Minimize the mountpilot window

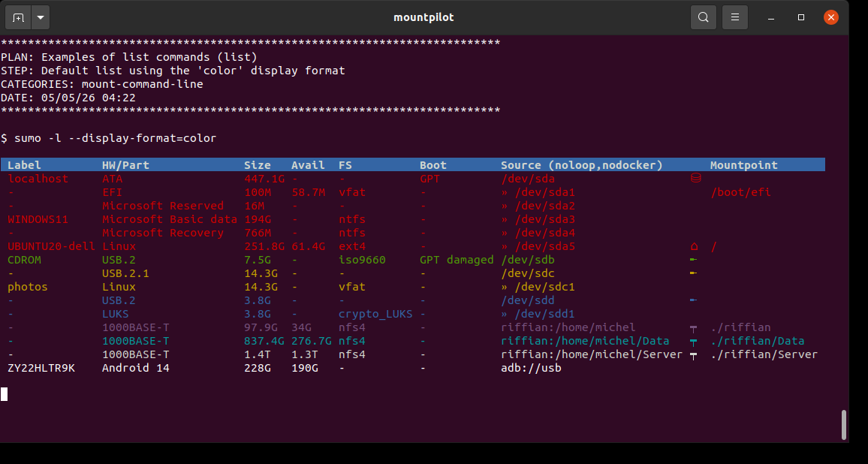click(x=771, y=18)
